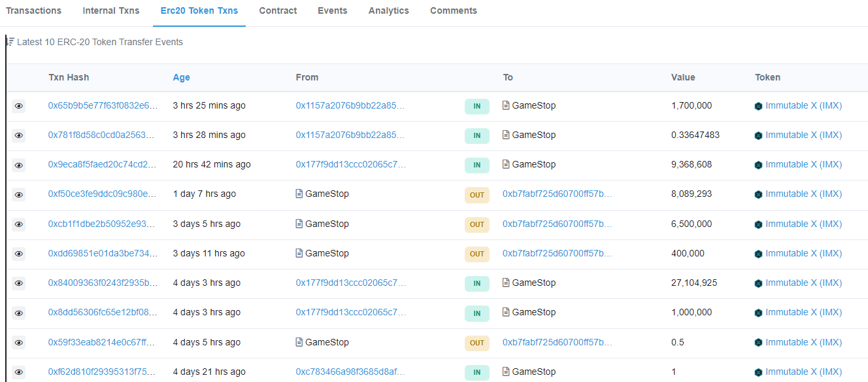Click the sort icon beside Latest 10 ERC-20 Token Transfer Events
This screenshot has width=868, height=382.
pos(10,42)
